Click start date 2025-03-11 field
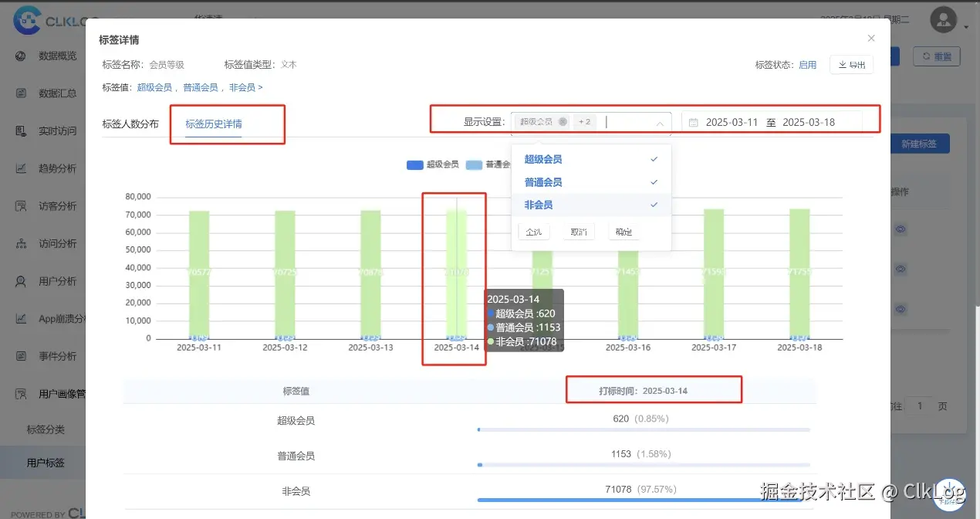Image resolution: width=980 pixels, height=519 pixels. 732,122
